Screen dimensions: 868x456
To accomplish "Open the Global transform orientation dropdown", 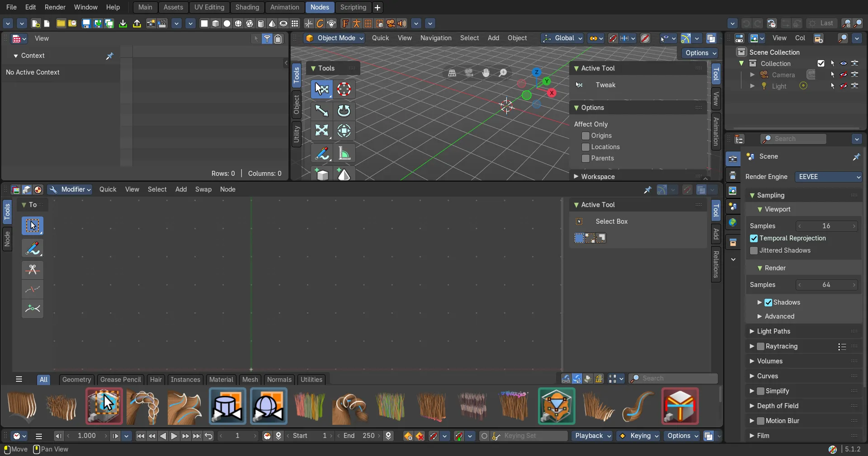I will pyautogui.click(x=562, y=38).
